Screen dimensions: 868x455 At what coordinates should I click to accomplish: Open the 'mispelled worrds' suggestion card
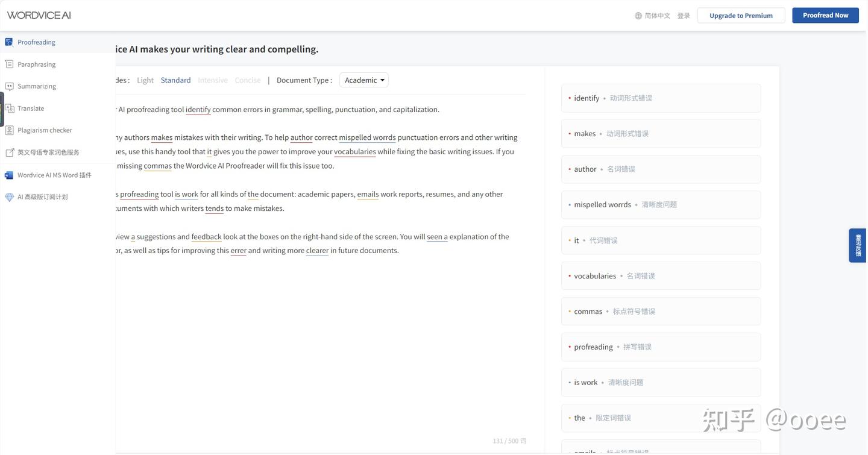tap(661, 205)
